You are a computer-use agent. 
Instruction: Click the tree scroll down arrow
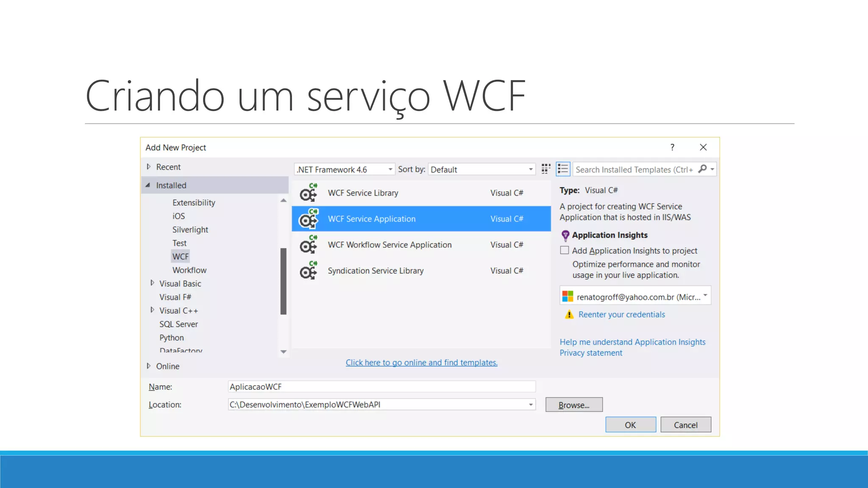point(284,352)
